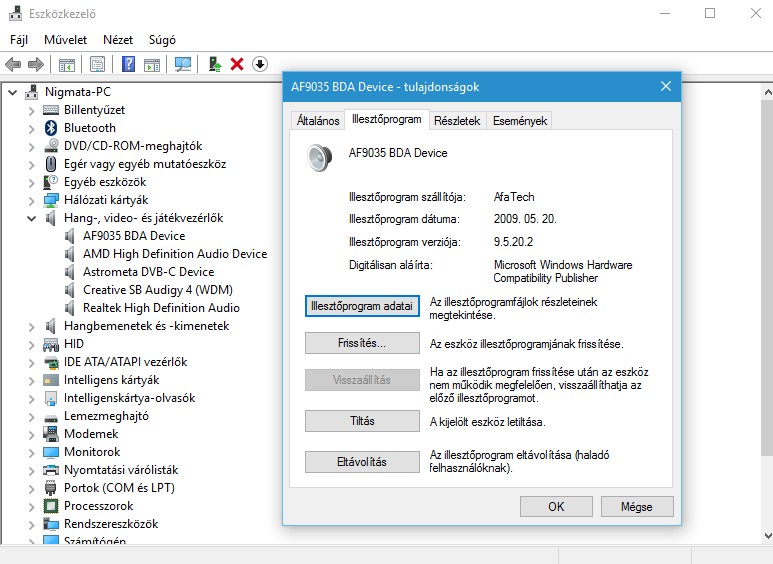Click the keyboard icon beside Billentyűzet

(x=51, y=110)
